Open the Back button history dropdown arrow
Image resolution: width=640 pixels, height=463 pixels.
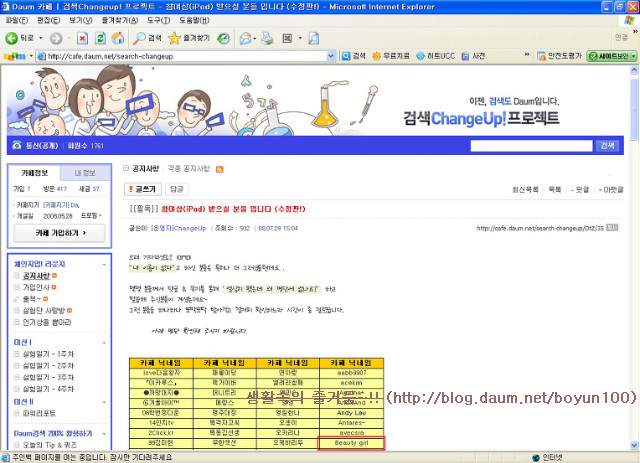pos(41,38)
